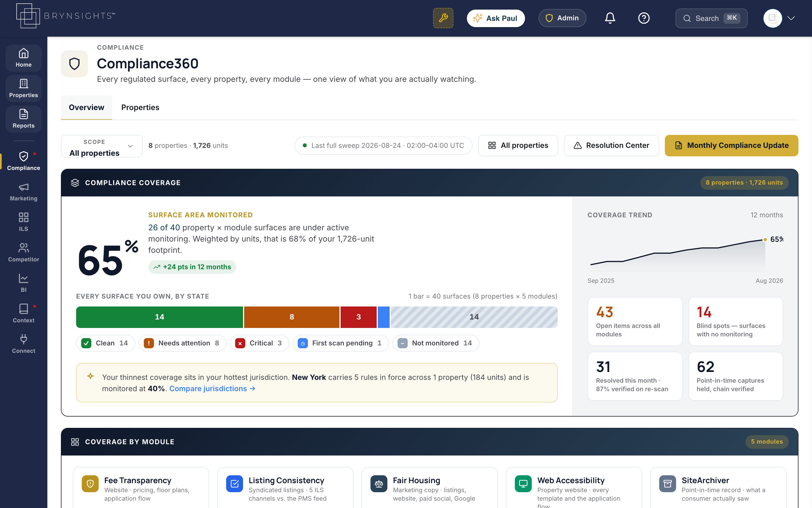This screenshot has height=508, width=812.
Task: Toggle the Clean 14 legend chip
Action: [105, 343]
